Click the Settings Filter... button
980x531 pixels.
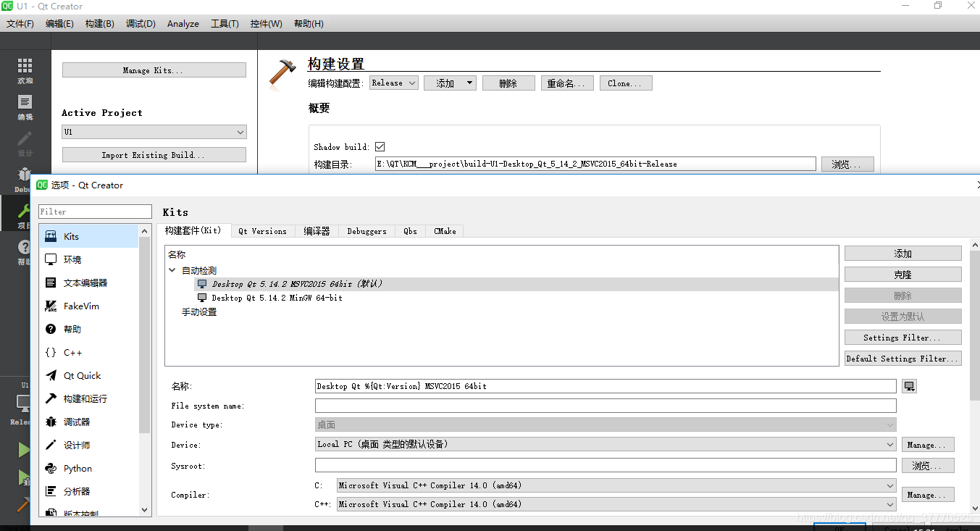(x=902, y=338)
